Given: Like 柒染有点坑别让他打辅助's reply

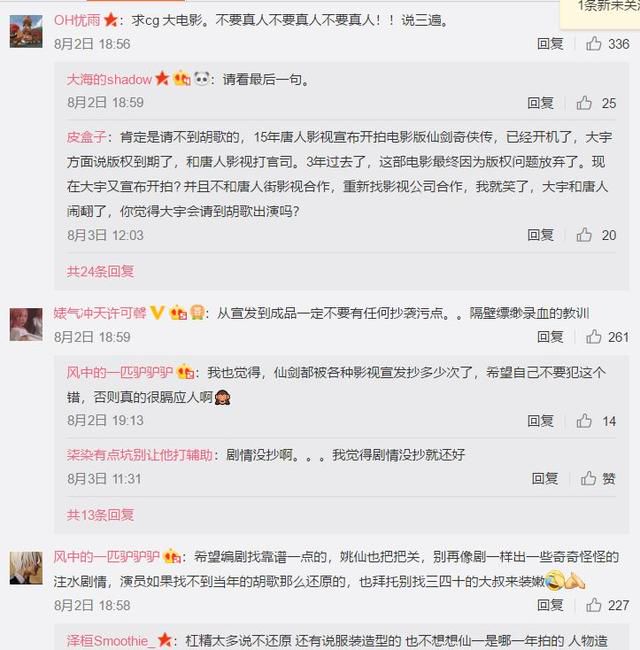Looking at the screenshot, I should click(x=598, y=479).
